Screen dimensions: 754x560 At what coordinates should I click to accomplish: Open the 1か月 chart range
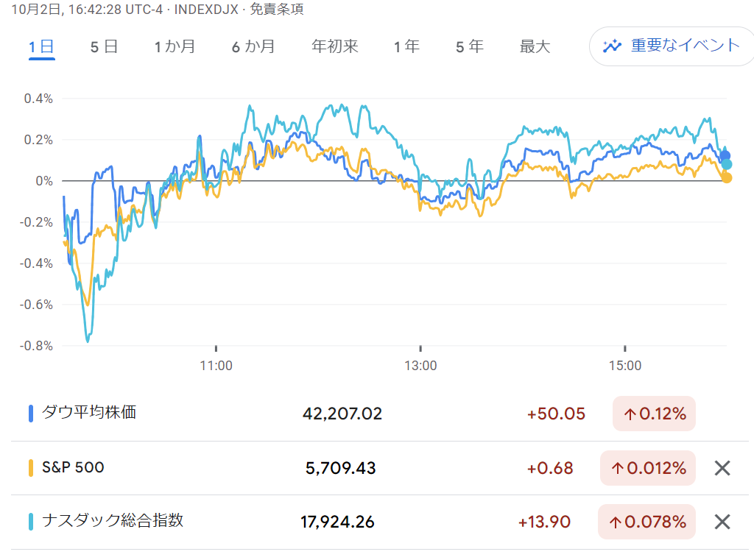click(x=175, y=46)
